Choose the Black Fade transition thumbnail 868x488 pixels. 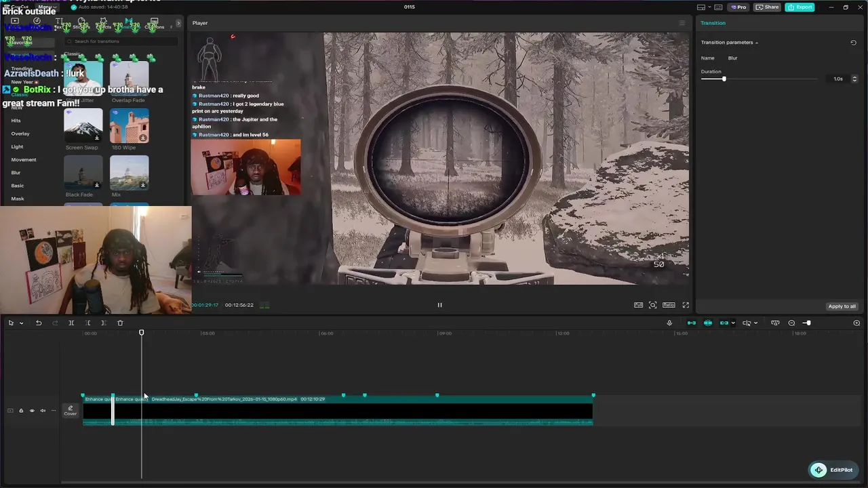[83, 173]
